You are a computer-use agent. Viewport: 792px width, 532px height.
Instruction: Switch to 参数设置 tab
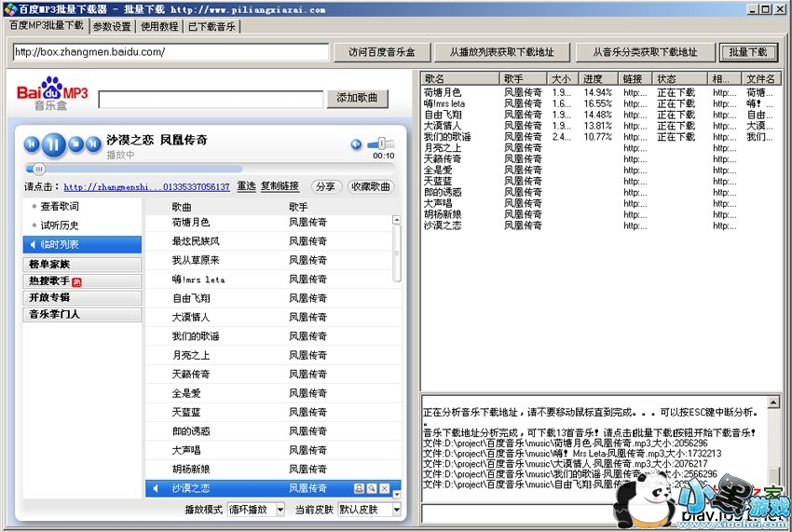click(x=112, y=26)
